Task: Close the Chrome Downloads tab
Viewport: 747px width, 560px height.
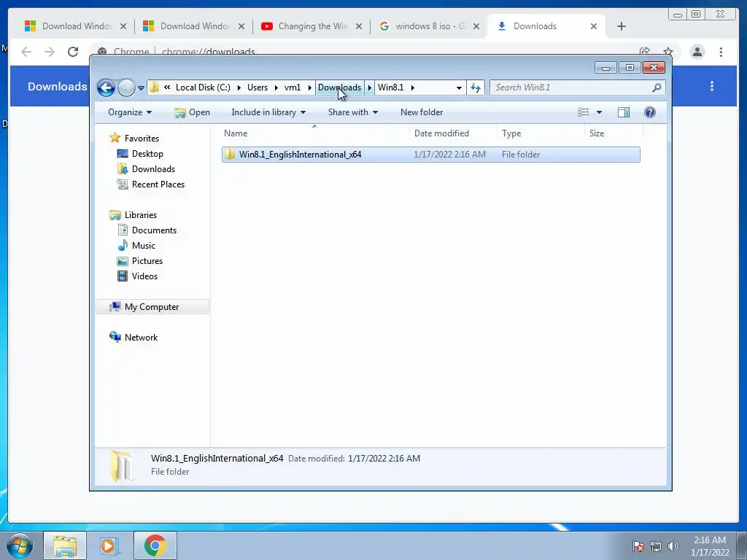Action: click(x=594, y=26)
